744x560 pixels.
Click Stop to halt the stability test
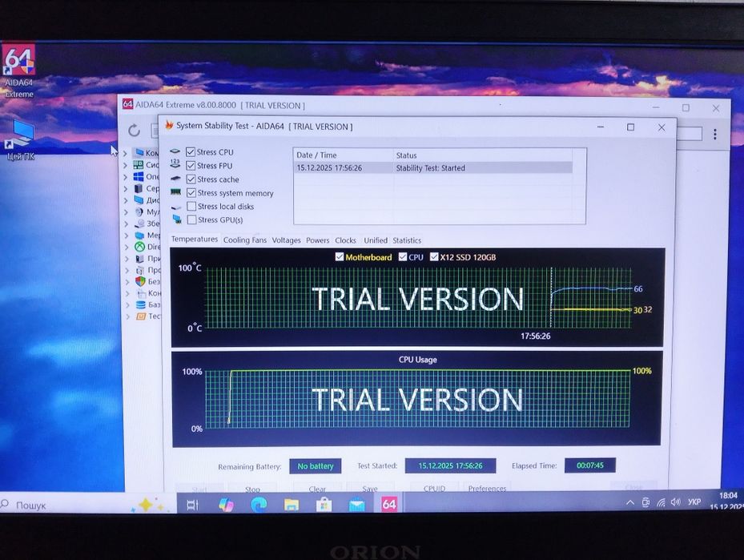tap(252, 488)
